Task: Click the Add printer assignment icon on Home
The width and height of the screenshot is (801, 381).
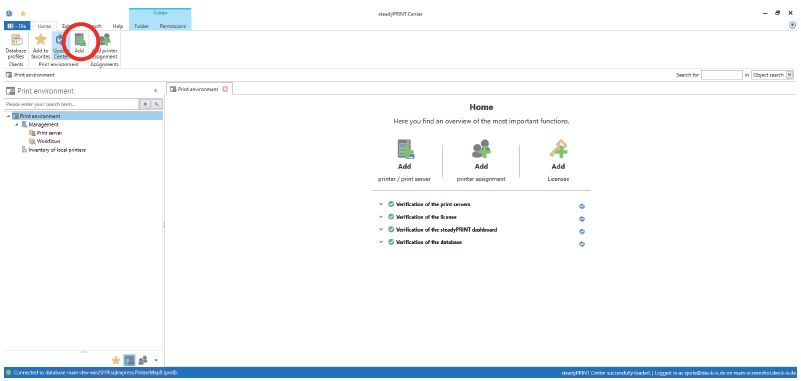Action: tap(481, 149)
